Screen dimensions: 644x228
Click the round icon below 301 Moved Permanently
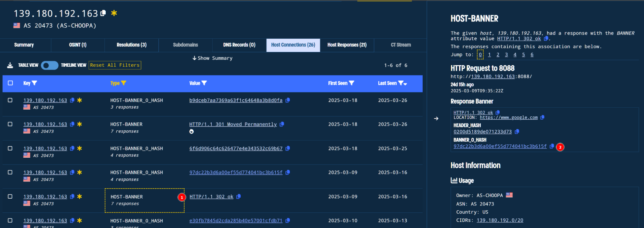192,131
